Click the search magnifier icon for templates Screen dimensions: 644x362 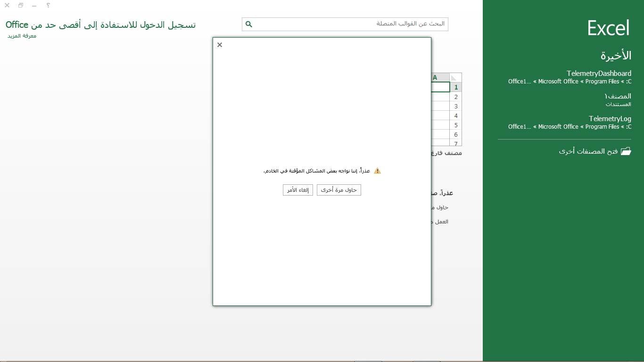249,24
